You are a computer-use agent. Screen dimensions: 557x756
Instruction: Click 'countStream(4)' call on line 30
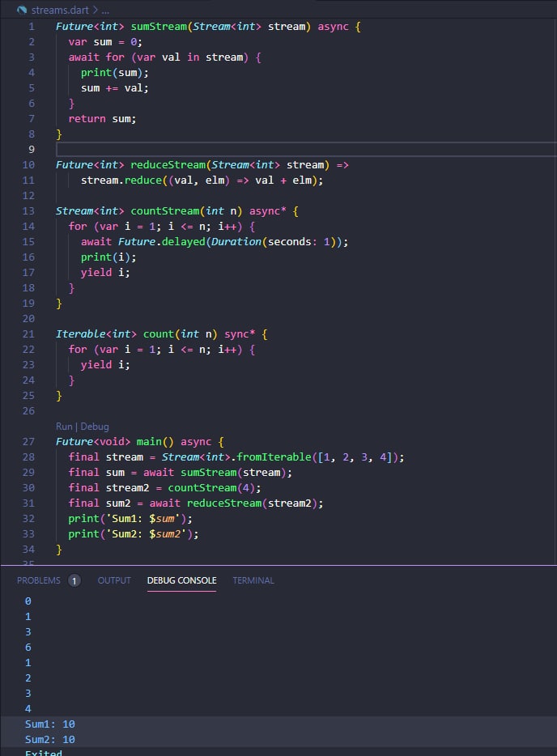tap(211, 488)
